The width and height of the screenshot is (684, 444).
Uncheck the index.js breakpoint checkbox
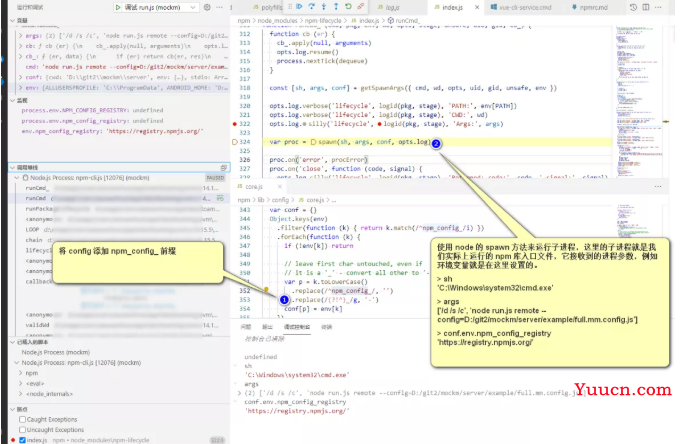pos(22,440)
